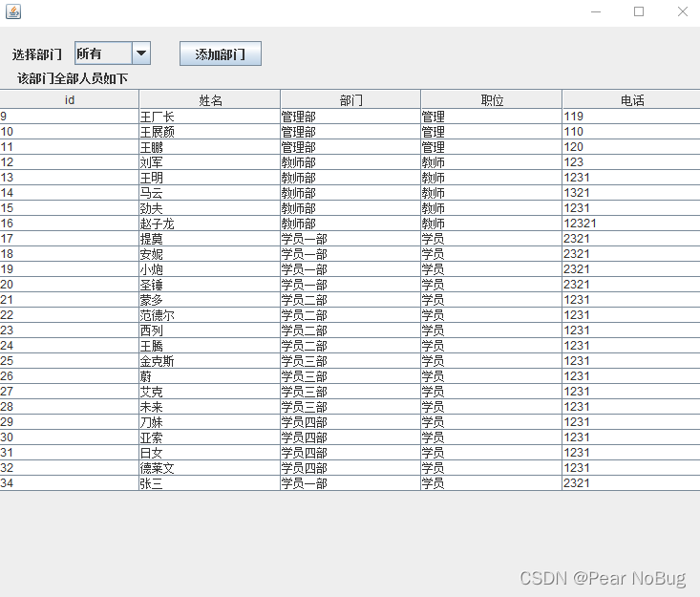The height and width of the screenshot is (597, 700).
Task: Select the name cell 马云
Action: (x=210, y=193)
